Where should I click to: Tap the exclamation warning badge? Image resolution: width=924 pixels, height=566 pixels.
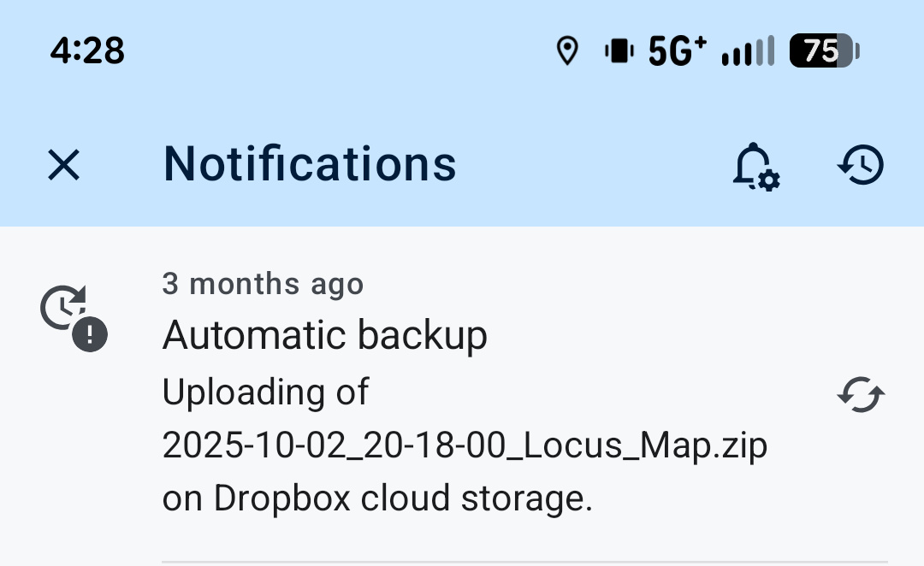click(x=90, y=334)
